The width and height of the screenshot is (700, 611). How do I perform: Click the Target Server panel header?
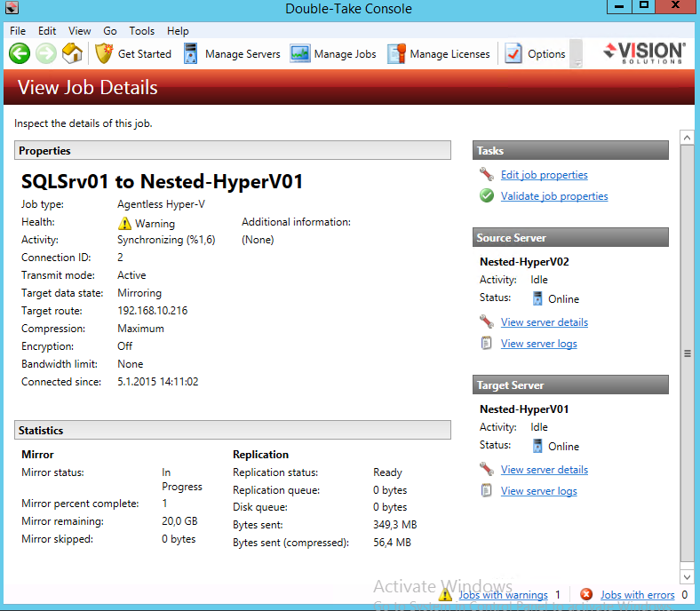tap(570, 385)
